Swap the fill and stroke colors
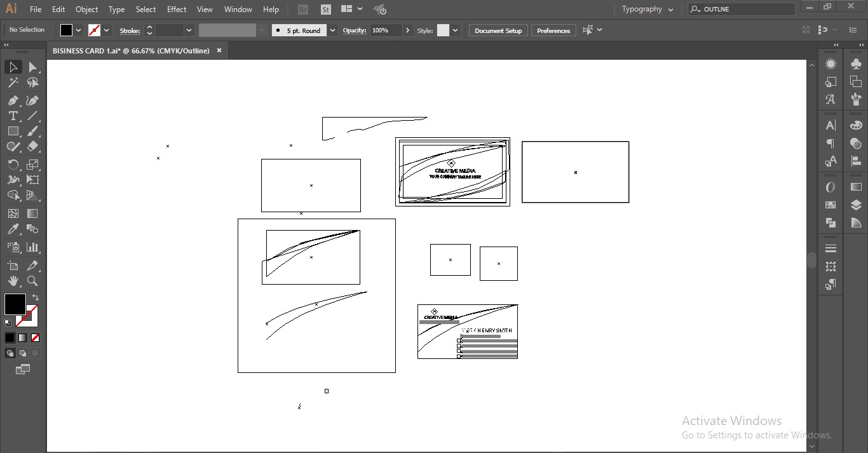 [36, 297]
